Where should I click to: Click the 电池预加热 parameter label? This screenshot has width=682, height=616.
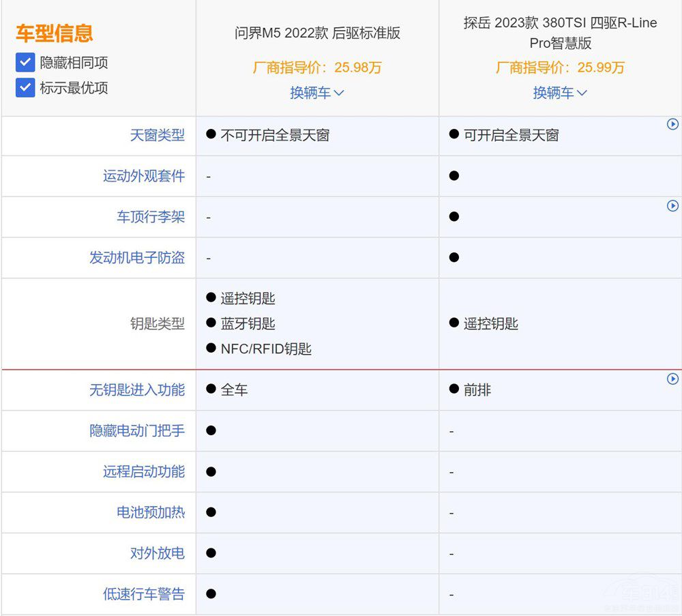click(x=150, y=512)
